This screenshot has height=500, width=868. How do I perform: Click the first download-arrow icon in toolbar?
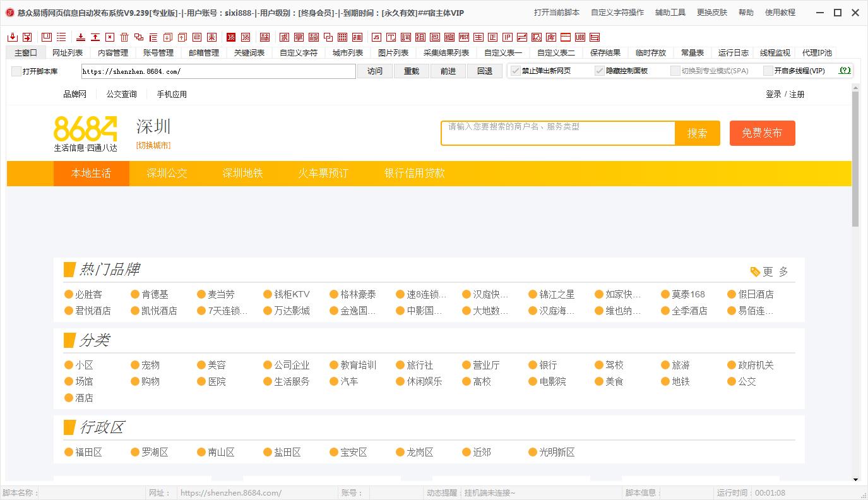12,37
